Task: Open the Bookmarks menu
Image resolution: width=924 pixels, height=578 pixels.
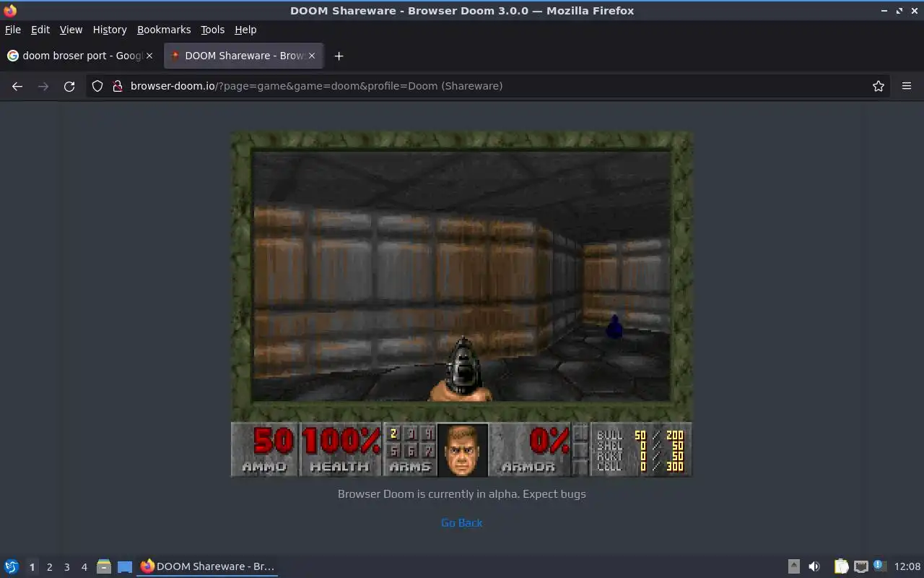Action: point(164,30)
